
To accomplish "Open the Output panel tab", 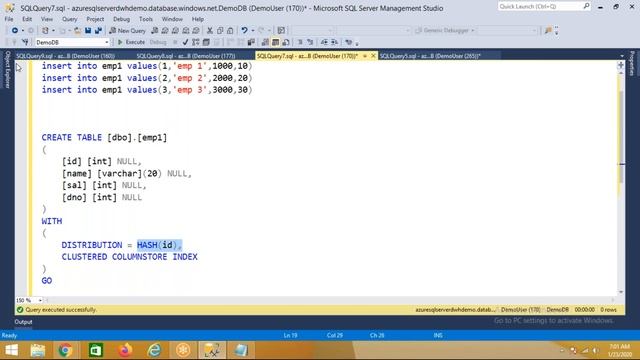I will (23, 322).
